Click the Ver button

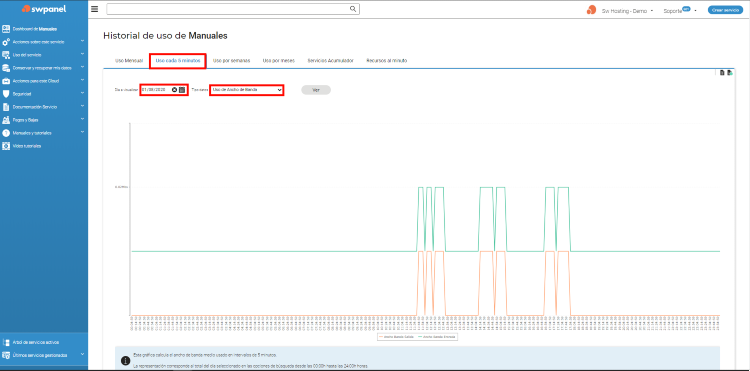(316, 90)
